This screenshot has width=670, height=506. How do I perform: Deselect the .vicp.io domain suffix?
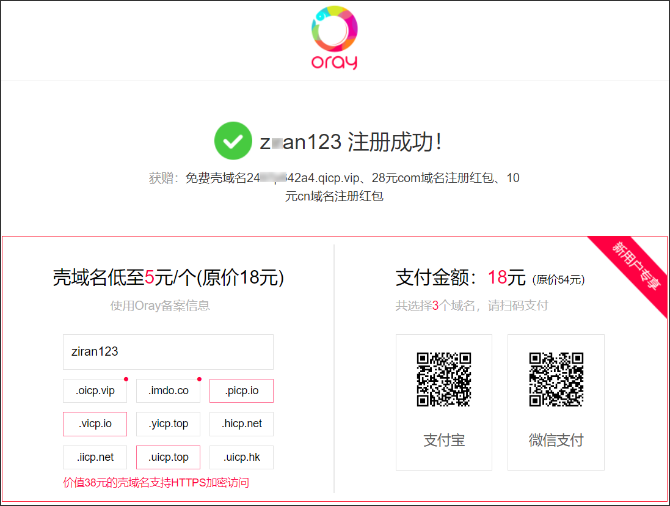95,424
